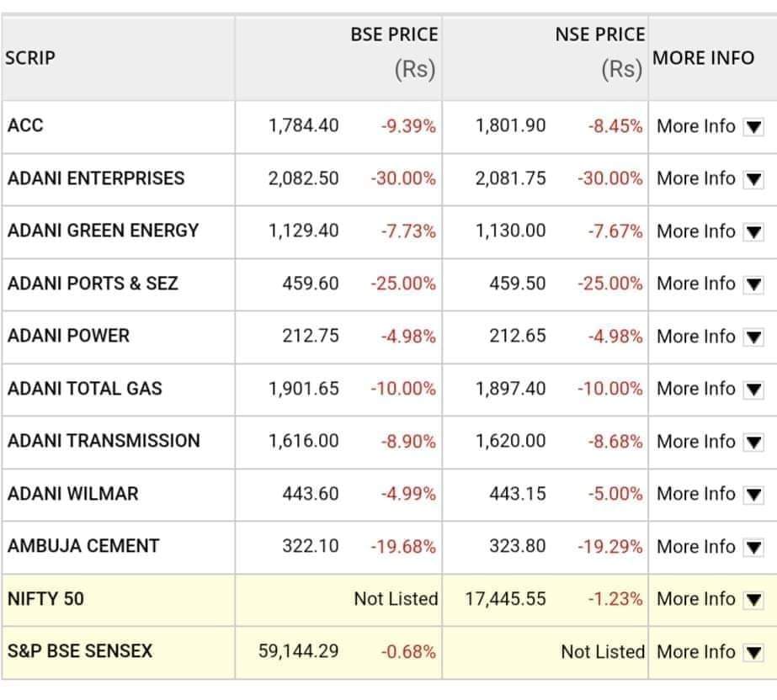Select the ADANI GREEN ENERGY scrip
The image size is (777, 700).
(103, 231)
